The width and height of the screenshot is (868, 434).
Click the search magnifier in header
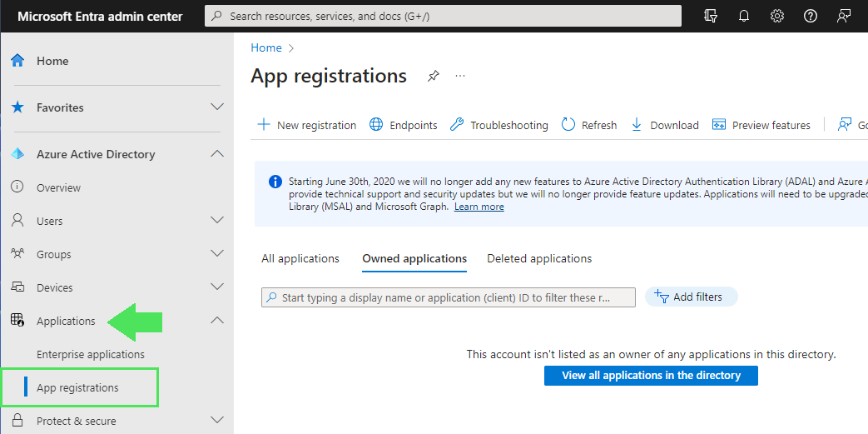[218, 16]
